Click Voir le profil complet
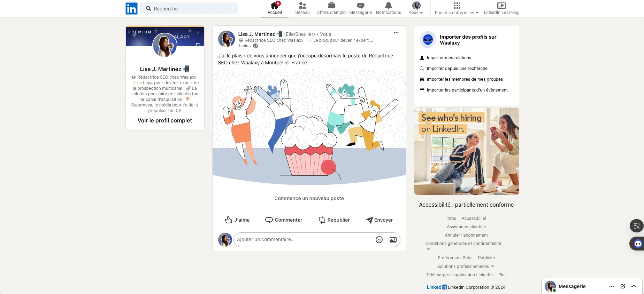Viewport: 644px width, 294px height. click(165, 120)
